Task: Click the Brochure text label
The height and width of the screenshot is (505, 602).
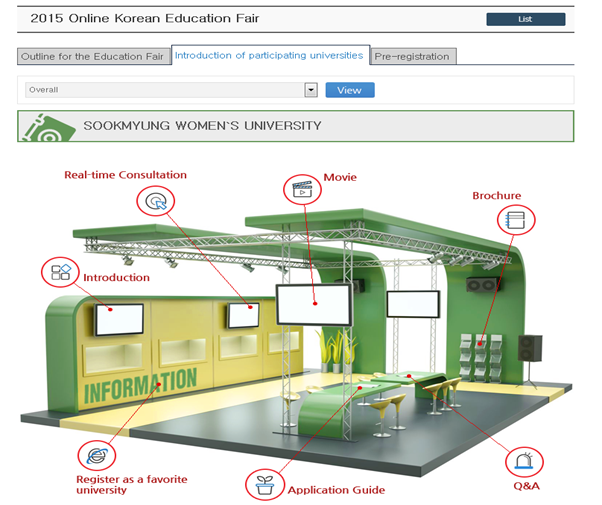Action: 496,196
